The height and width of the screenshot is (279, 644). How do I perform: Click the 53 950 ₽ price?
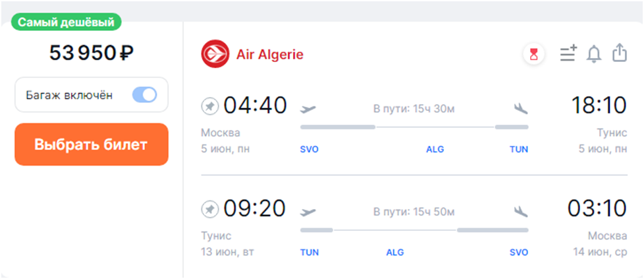click(x=92, y=53)
